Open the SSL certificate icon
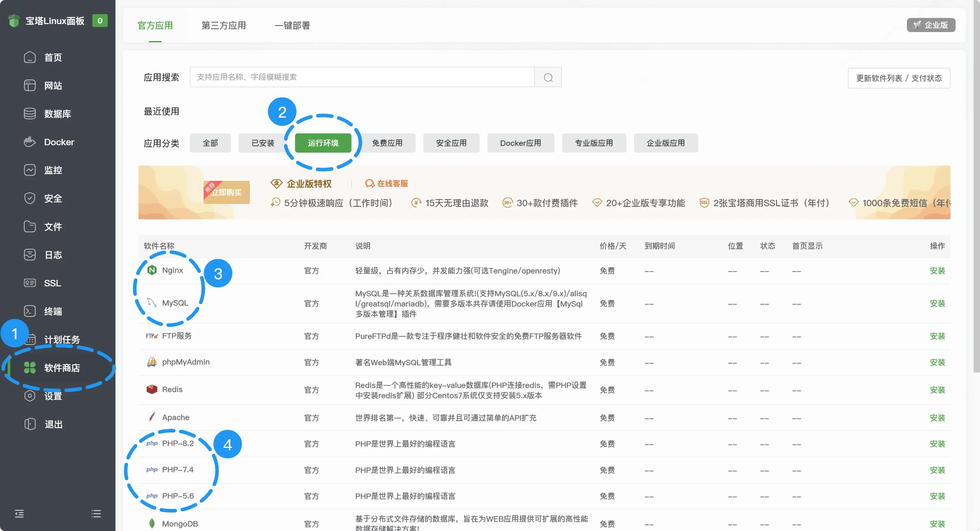The height and width of the screenshot is (531, 980). pyautogui.click(x=30, y=283)
